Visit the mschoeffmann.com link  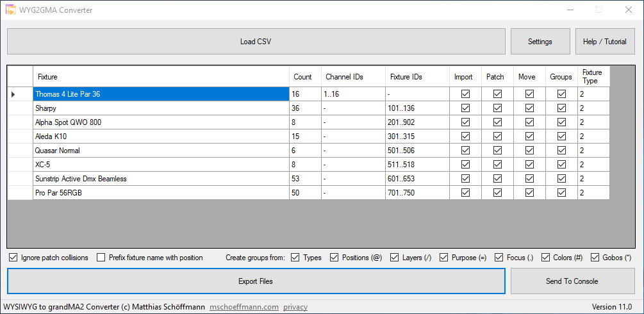(x=244, y=307)
